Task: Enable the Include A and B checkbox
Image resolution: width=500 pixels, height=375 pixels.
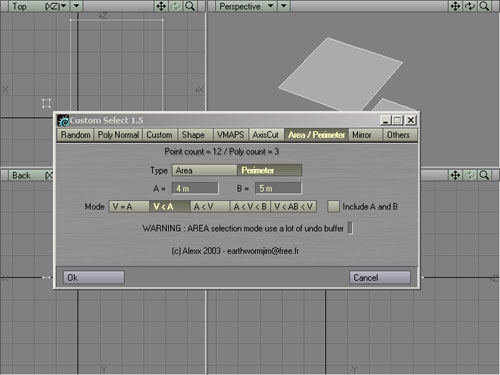Action: [x=333, y=206]
